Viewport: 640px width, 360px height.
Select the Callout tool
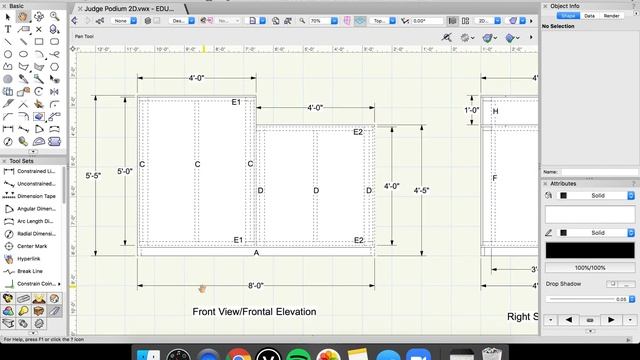23,29
